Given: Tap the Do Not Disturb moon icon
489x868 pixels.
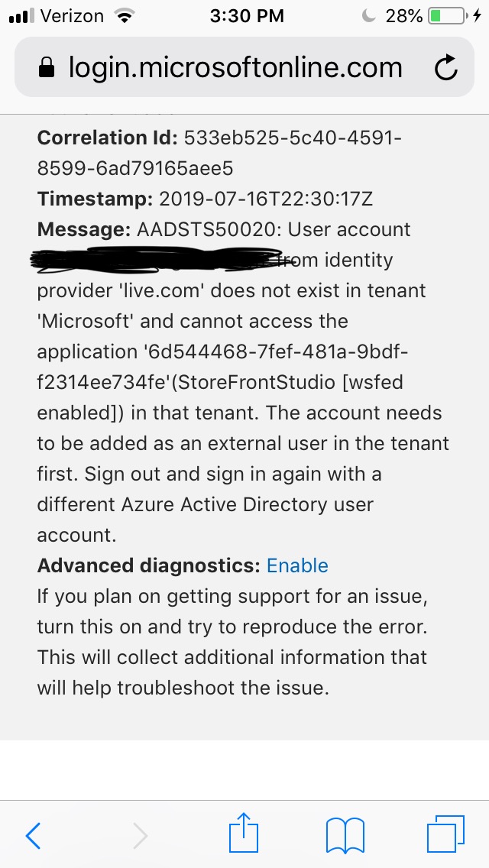Looking at the screenshot, I should click(370, 16).
